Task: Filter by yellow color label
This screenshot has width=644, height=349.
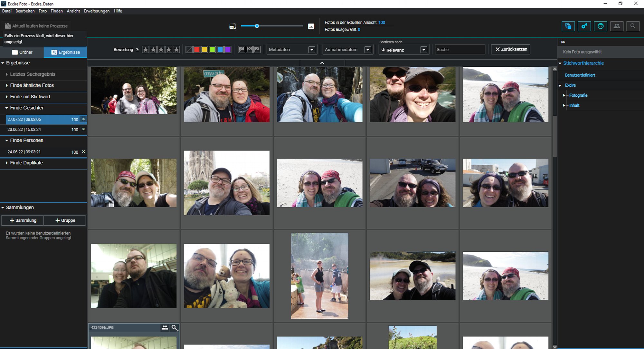Action: click(204, 50)
